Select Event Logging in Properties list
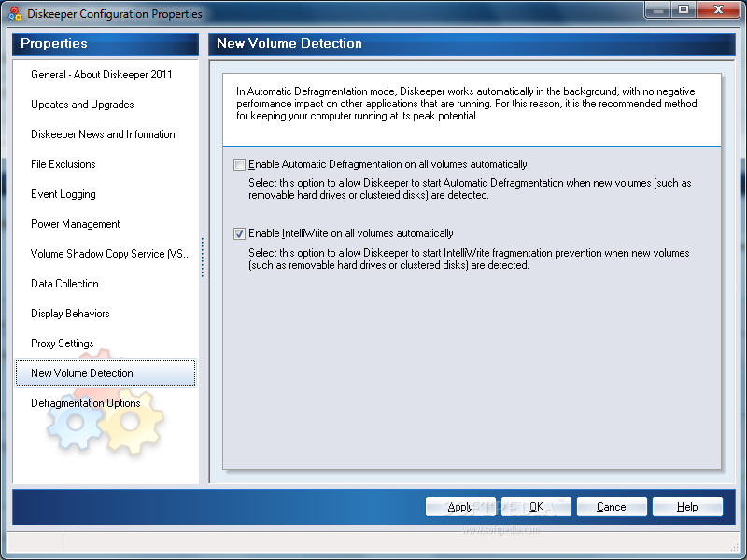 pos(63,194)
